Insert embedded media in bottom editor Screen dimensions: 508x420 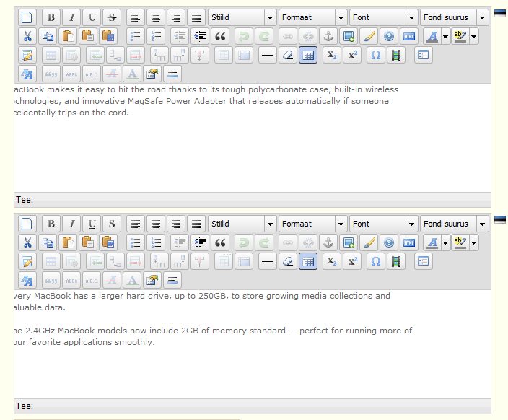[x=396, y=261]
